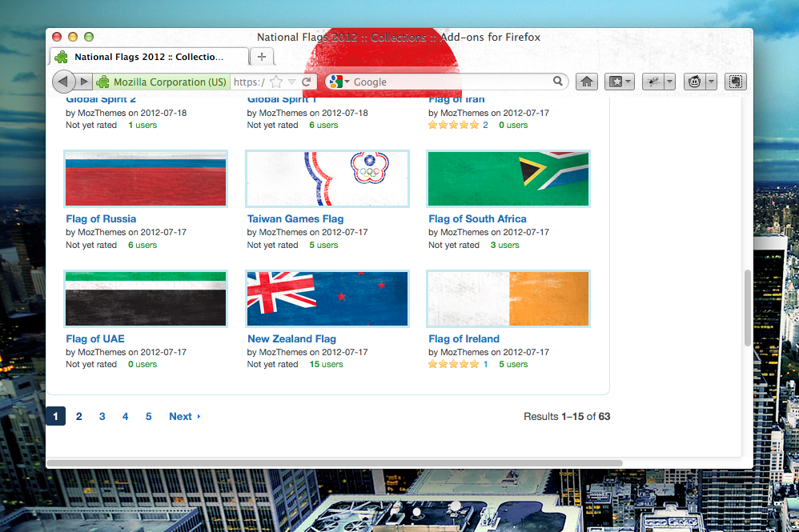Click MozThemes author under Taiwan Games Flag
Viewport: 799px width, 532px height.
coord(283,232)
